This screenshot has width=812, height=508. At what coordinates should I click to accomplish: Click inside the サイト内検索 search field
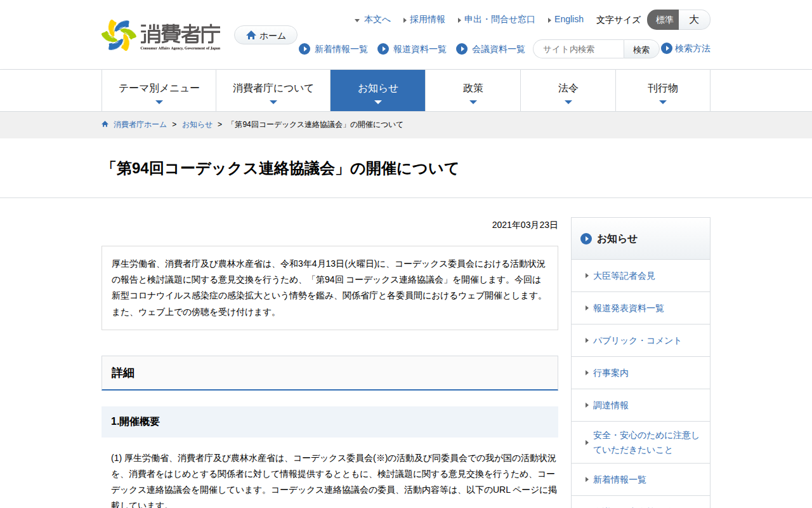(x=577, y=49)
